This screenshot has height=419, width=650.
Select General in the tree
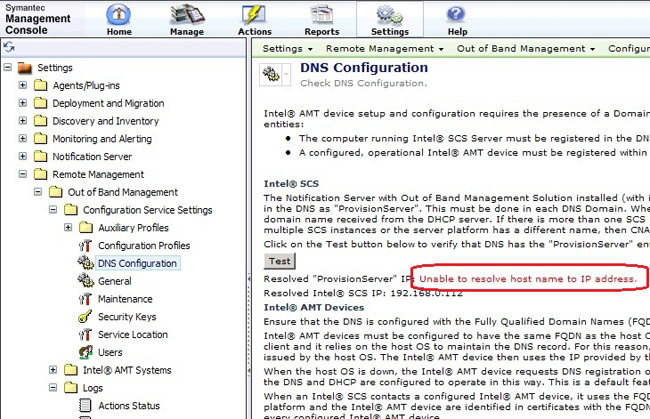pos(115,281)
